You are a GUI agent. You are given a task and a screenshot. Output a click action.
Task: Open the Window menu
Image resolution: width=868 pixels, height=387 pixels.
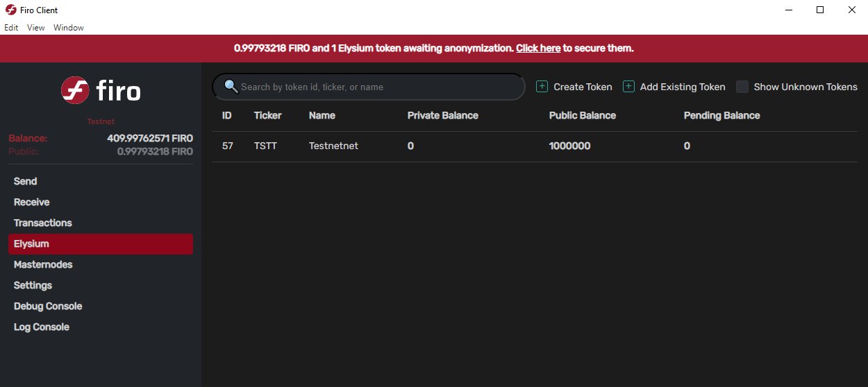click(x=69, y=28)
